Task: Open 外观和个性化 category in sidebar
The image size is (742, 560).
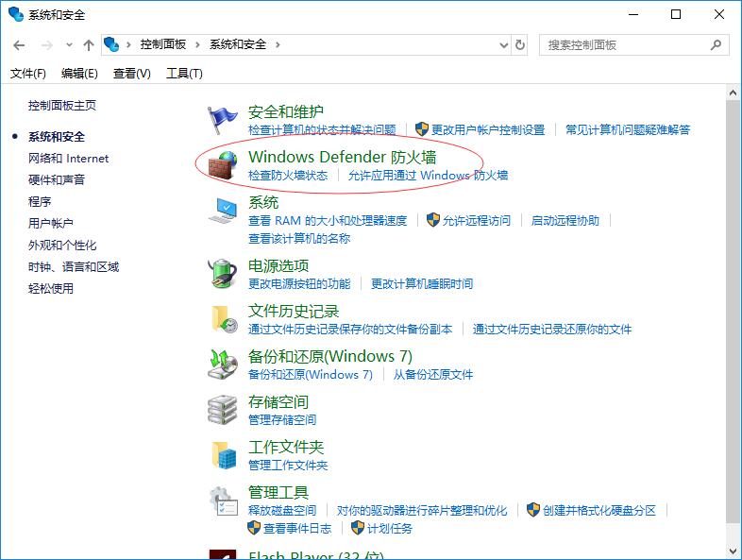Action: click(x=62, y=246)
